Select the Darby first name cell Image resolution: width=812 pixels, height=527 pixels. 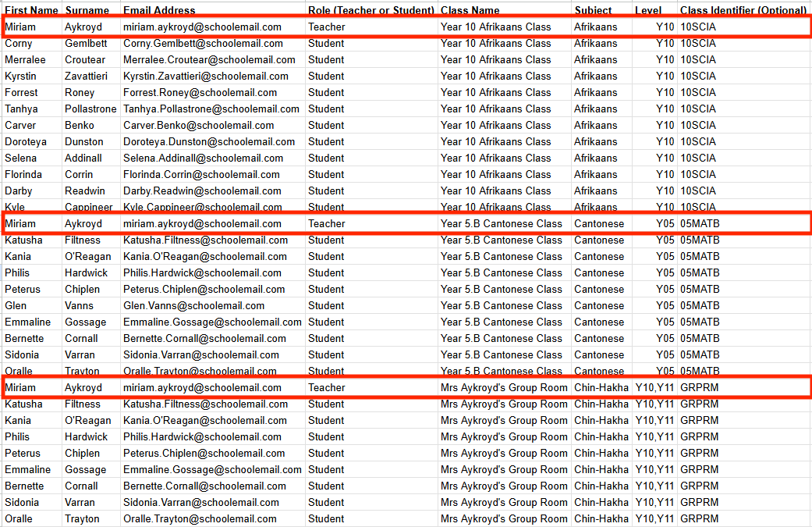click(x=31, y=191)
